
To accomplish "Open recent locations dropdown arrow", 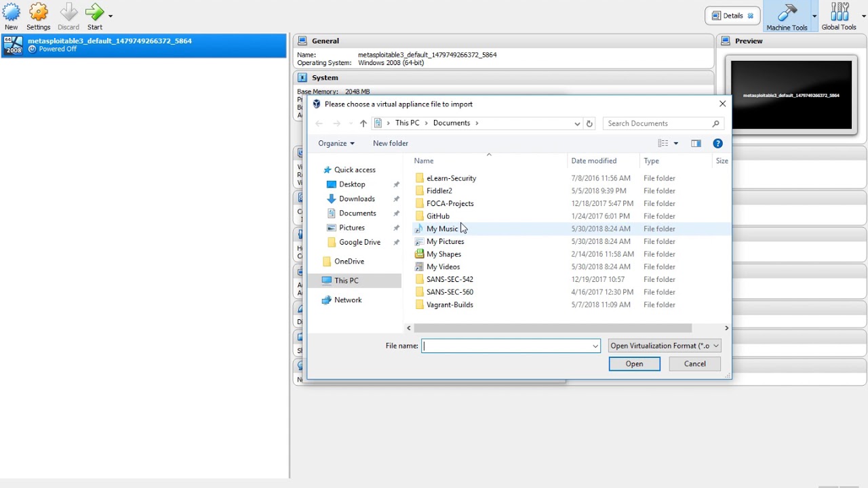I will pos(351,123).
